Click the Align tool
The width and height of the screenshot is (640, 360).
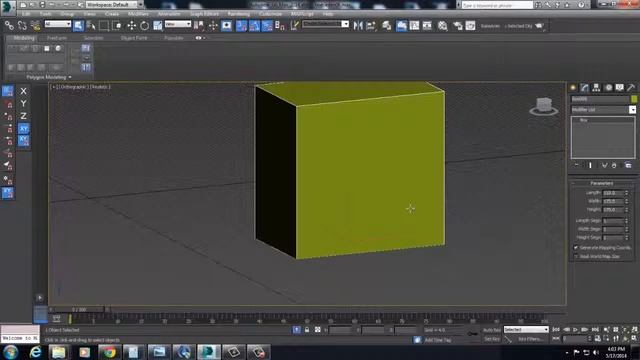[371, 26]
